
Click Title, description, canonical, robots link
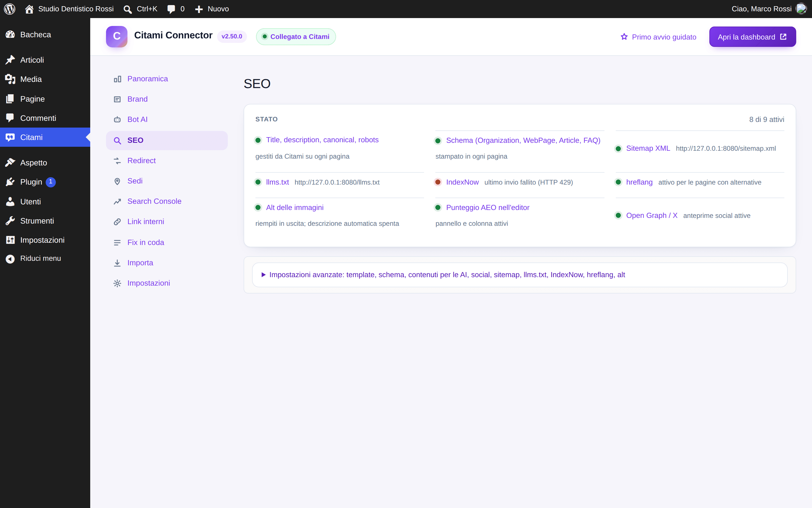tap(322, 140)
